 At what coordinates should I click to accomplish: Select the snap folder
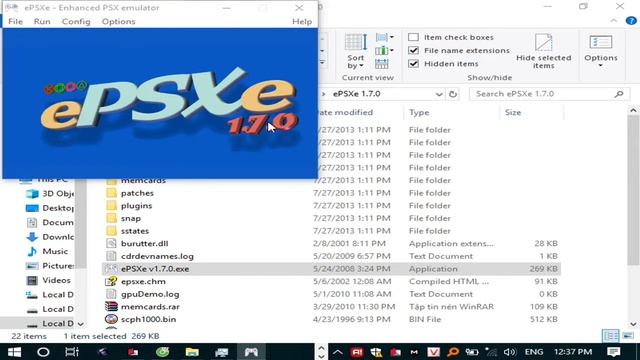[131, 218]
